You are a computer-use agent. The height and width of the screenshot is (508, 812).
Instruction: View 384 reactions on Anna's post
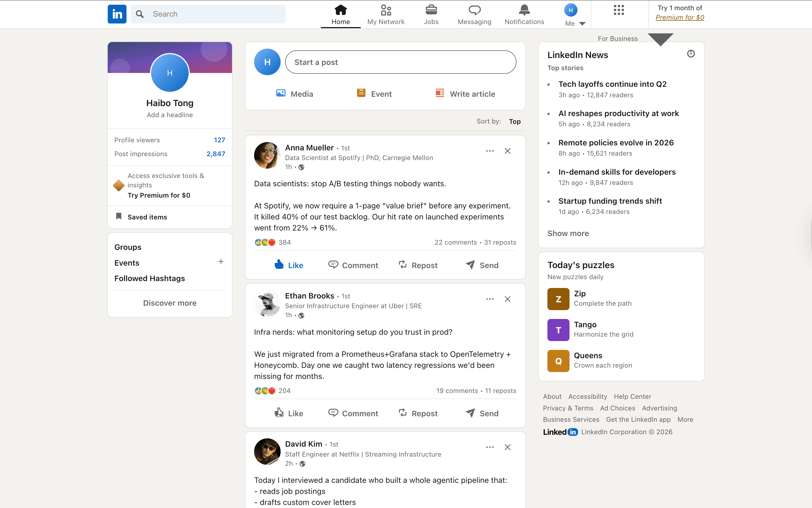(x=273, y=242)
